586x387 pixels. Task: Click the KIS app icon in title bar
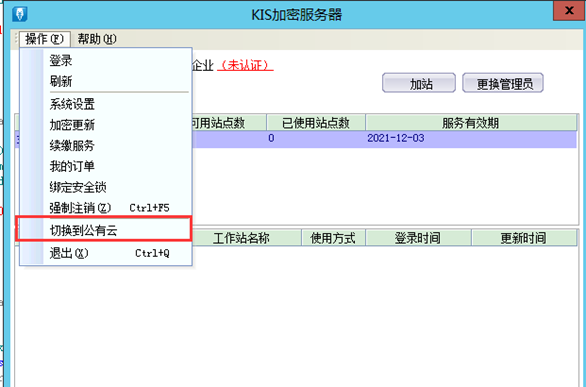[x=19, y=14]
